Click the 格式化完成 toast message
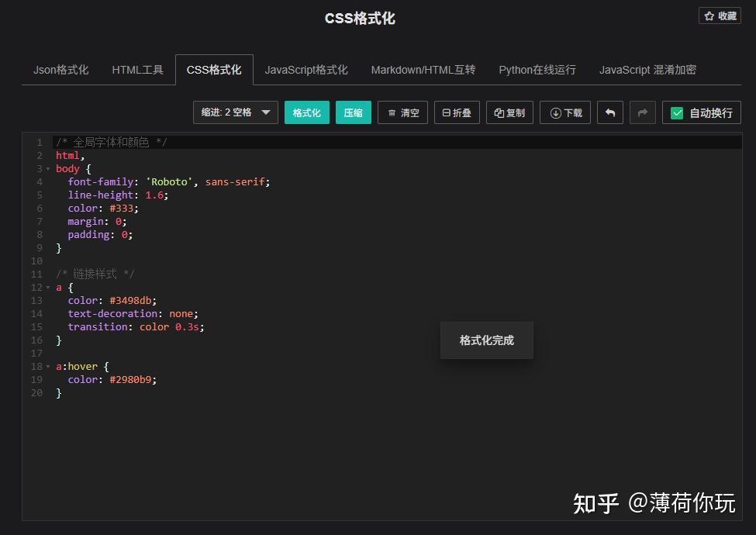 pyautogui.click(x=486, y=340)
